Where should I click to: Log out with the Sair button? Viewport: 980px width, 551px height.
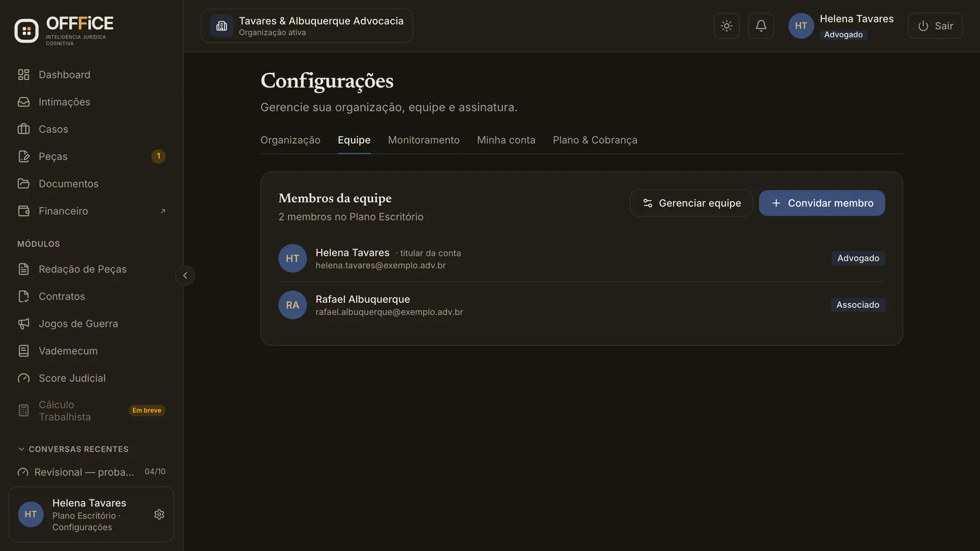coord(935,26)
